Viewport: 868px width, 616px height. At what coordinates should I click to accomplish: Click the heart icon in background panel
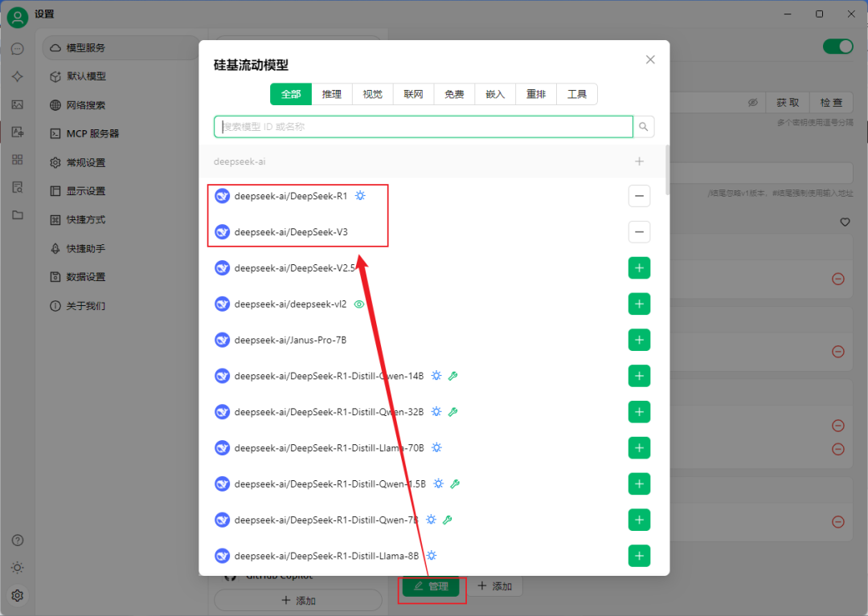click(845, 222)
